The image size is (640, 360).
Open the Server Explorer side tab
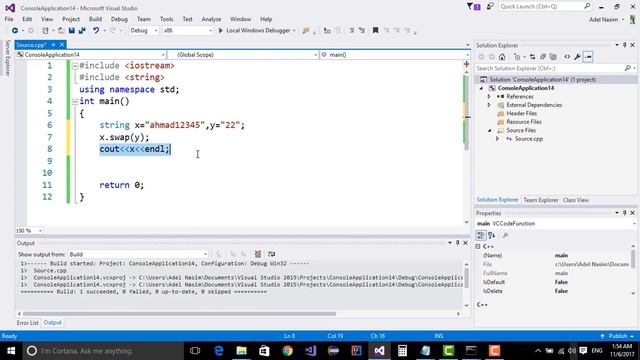pos(7,58)
